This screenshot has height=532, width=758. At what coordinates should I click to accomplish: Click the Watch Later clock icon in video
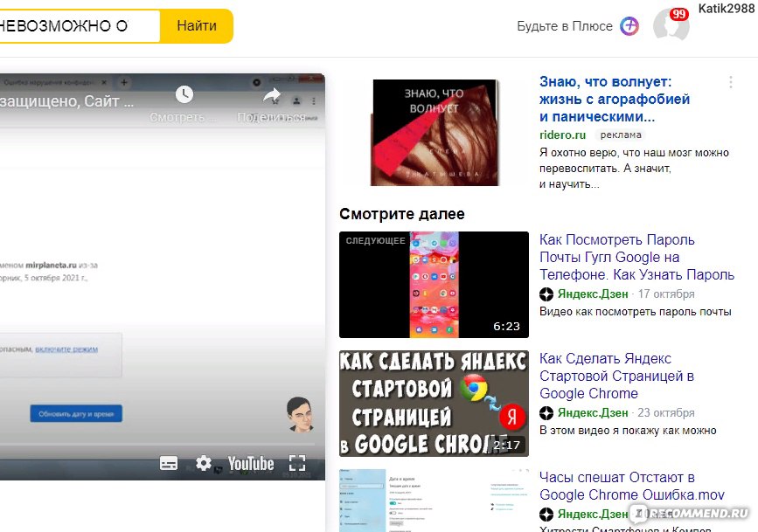[x=184, y=94]
